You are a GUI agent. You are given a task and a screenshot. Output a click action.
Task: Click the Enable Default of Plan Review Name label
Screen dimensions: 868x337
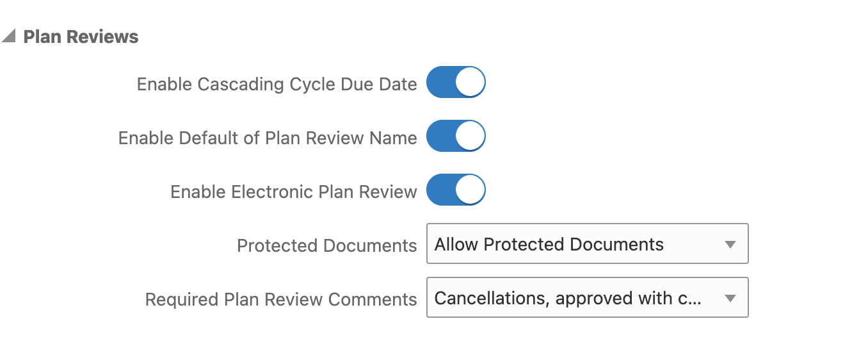(268, 138)
